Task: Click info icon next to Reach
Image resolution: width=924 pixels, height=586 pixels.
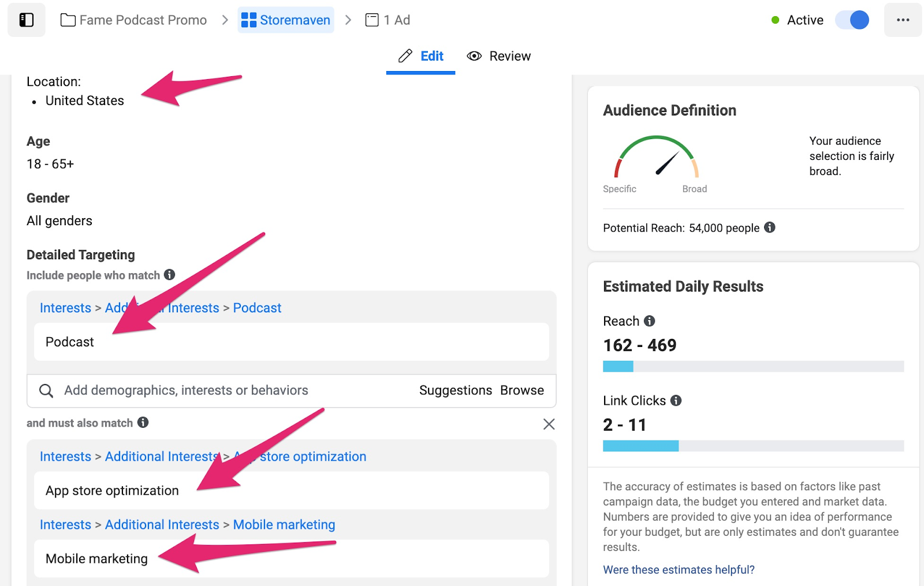Action: (650, 321)
